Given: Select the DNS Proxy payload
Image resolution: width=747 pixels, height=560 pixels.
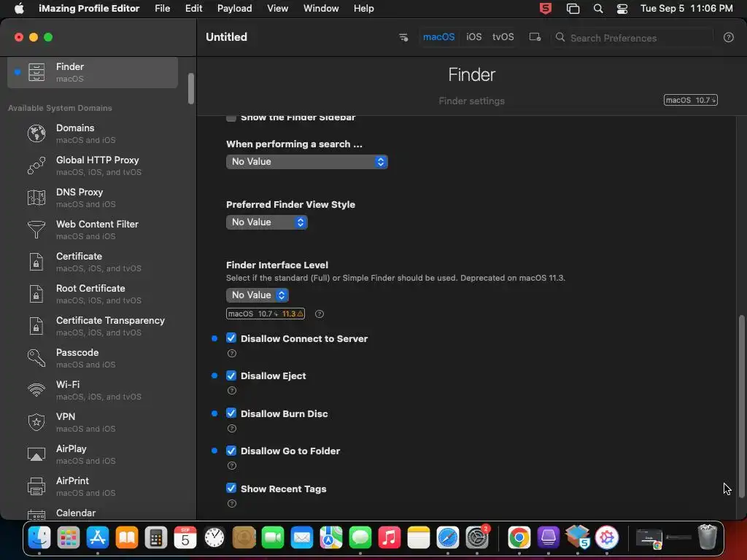Looking at the screenshot, I should point(93,198).
